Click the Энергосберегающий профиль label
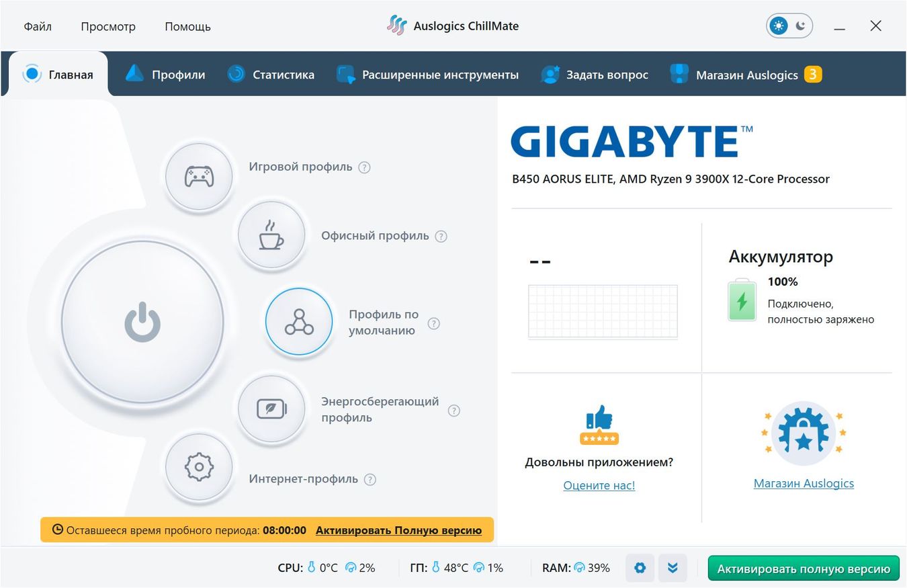Image resolution: width=907 pixels, height=588 pixels. (380, 409)
